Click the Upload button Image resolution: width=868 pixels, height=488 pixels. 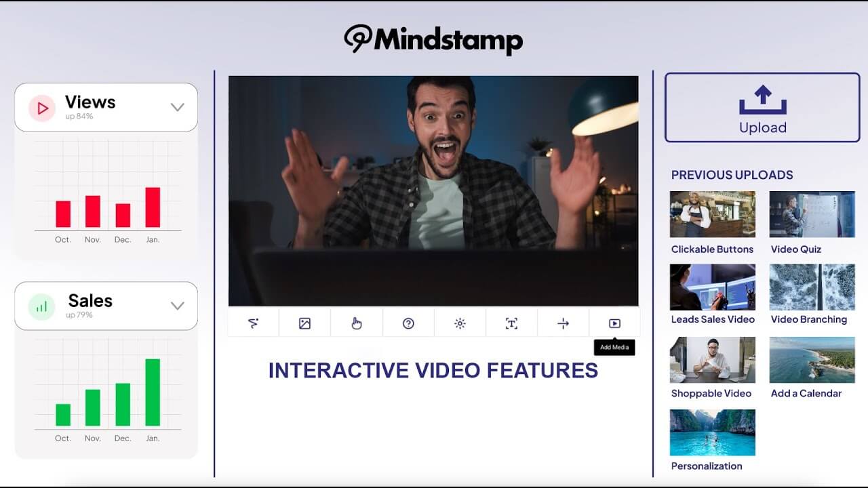point(762,107)
